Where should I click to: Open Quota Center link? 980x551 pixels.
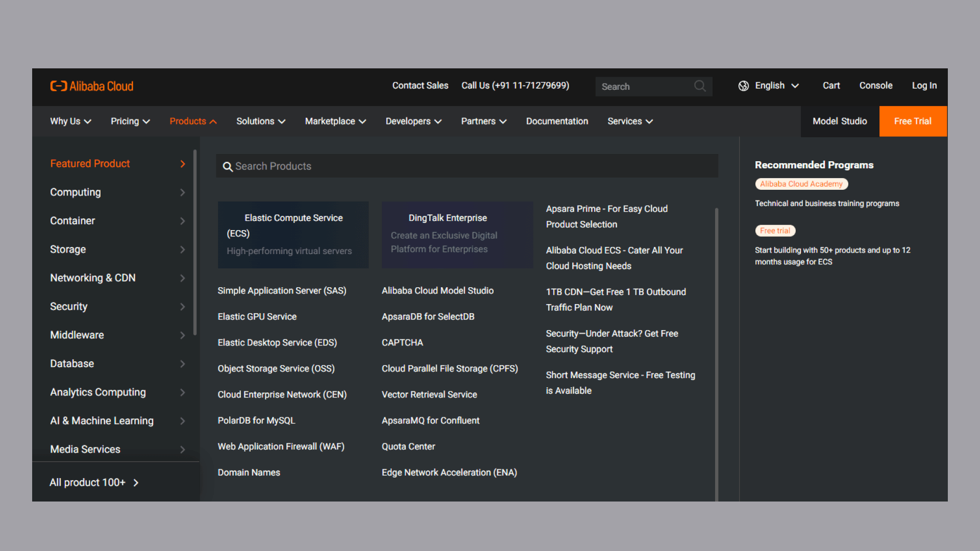408,447
